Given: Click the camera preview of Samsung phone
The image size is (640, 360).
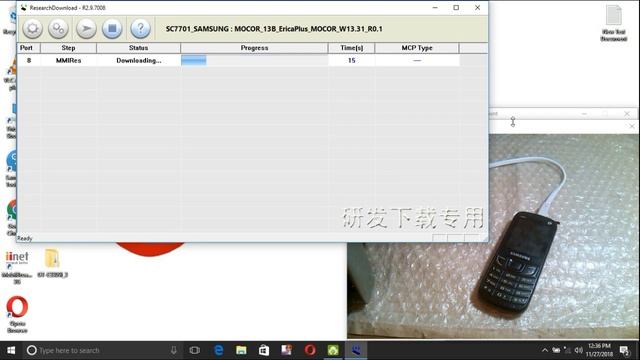Looking at the screenshot, I should 493,237.
